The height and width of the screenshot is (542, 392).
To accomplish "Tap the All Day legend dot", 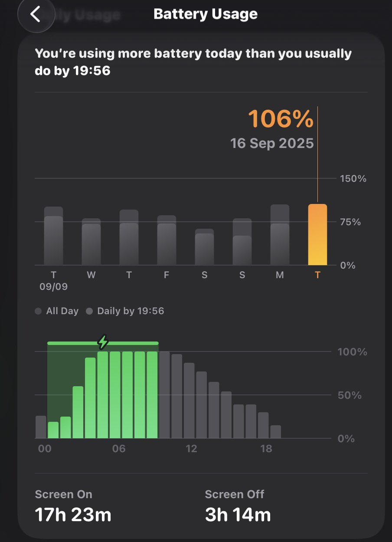I will (x=38, y=311).
